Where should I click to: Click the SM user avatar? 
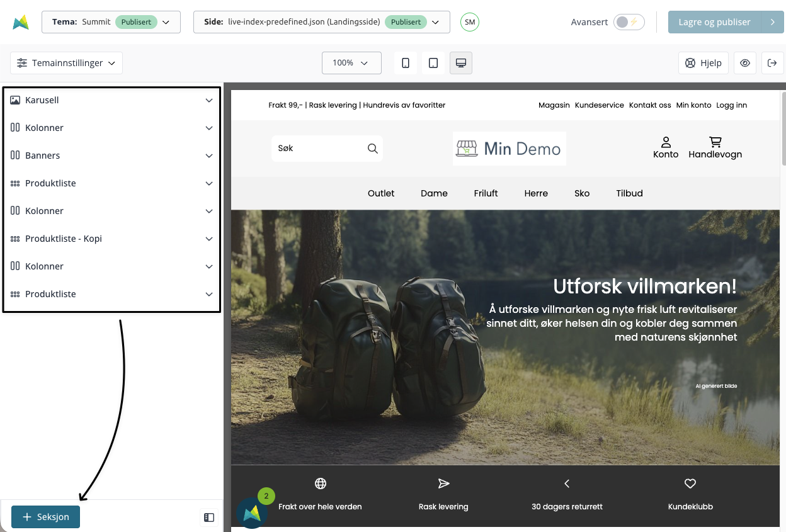point(469,22)
